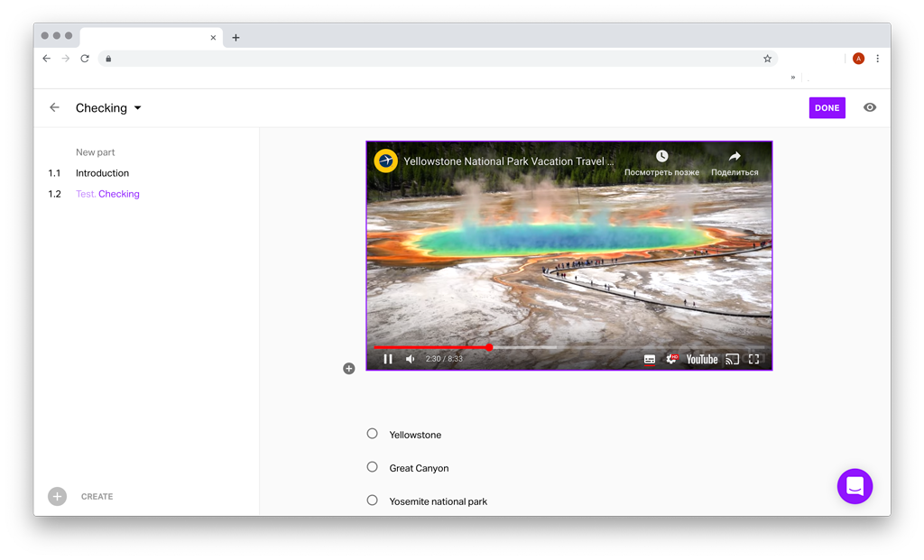Open the 1.2 Test. Checking item

107,194
